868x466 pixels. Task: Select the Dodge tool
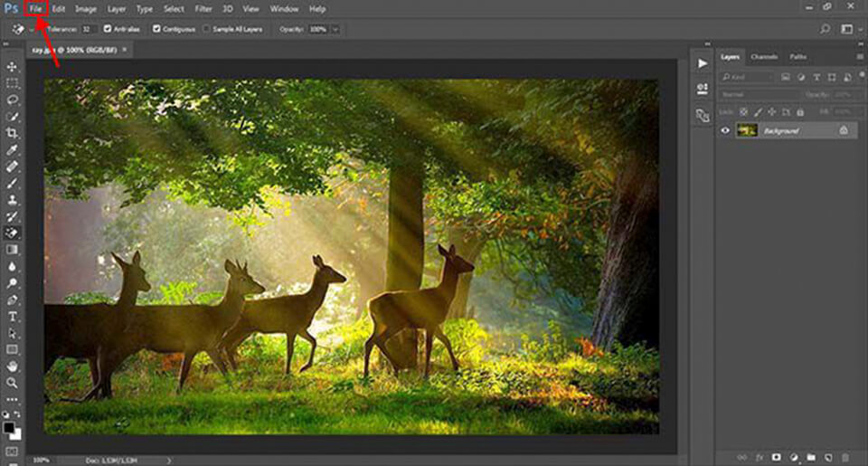[12, 283]
